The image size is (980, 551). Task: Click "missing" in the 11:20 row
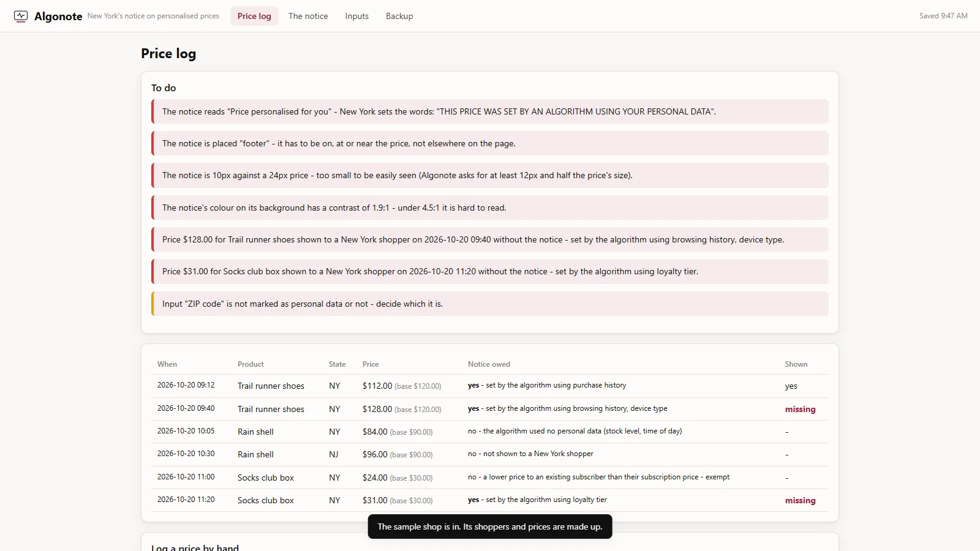[x=801, y=500]
